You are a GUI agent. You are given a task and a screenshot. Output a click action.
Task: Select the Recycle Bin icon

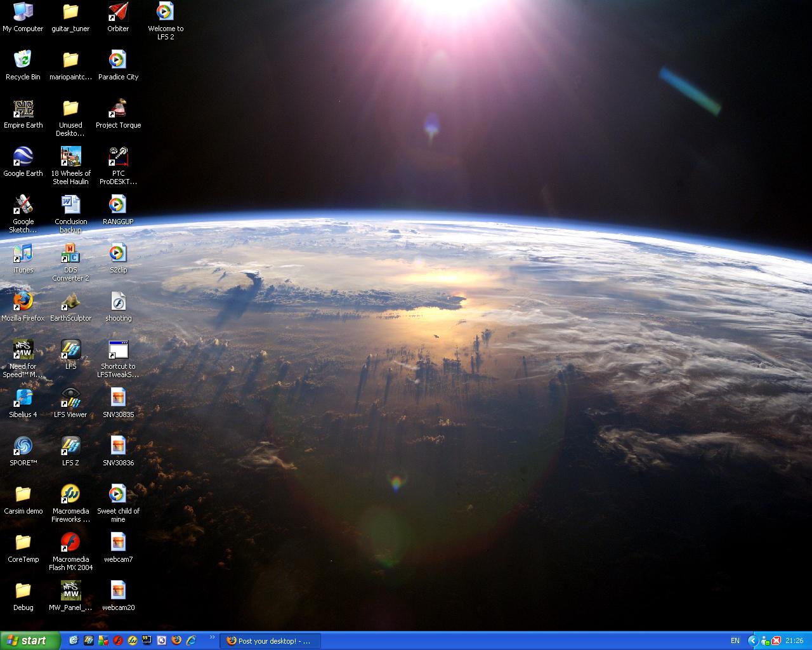pyautogui.click(x=23, y=65)
